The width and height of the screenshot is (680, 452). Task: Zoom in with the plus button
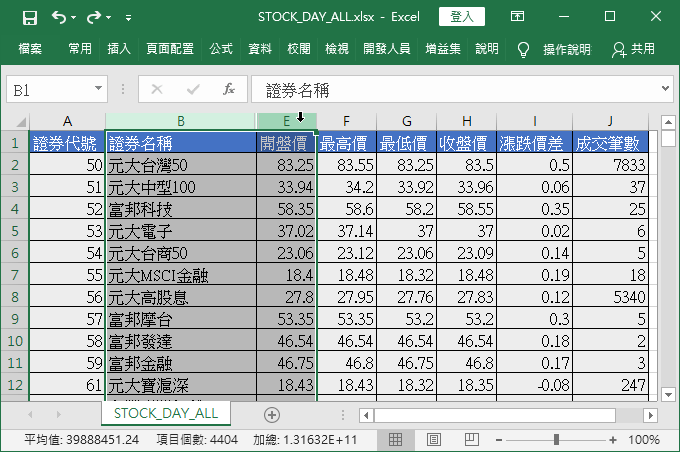click(612, 440)
